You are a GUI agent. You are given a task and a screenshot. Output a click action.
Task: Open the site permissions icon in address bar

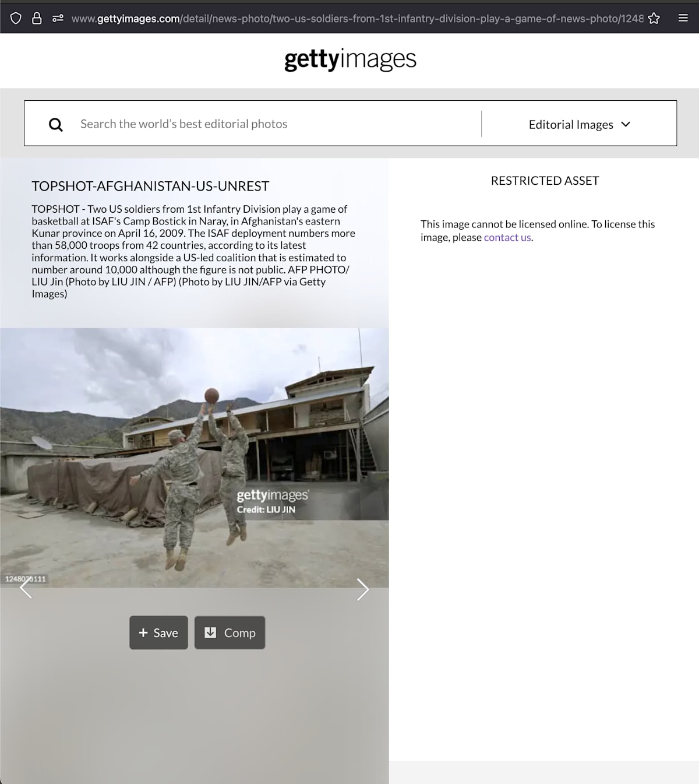(58, 18)
